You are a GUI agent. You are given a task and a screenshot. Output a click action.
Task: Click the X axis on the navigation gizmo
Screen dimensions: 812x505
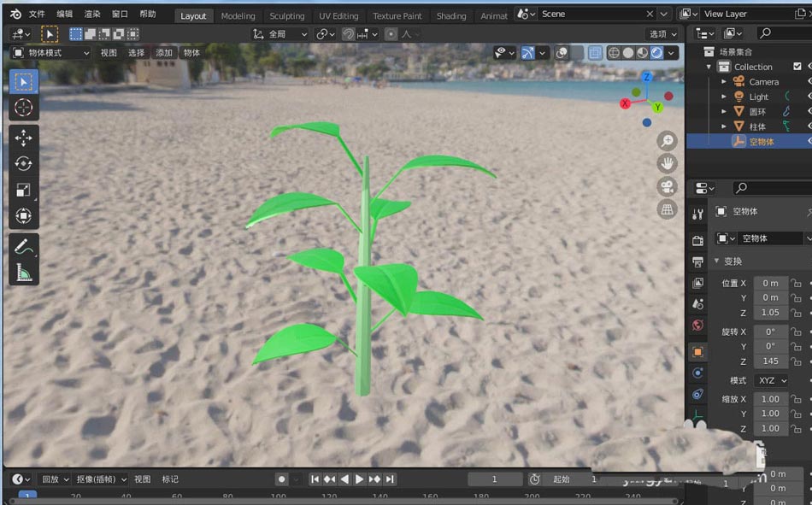tap(625, 103)
